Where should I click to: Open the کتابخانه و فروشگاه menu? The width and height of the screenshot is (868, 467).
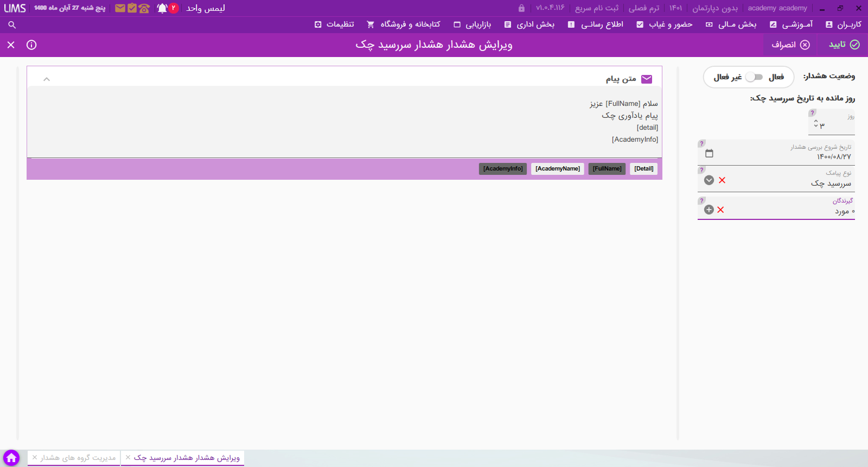click(404, 24)
